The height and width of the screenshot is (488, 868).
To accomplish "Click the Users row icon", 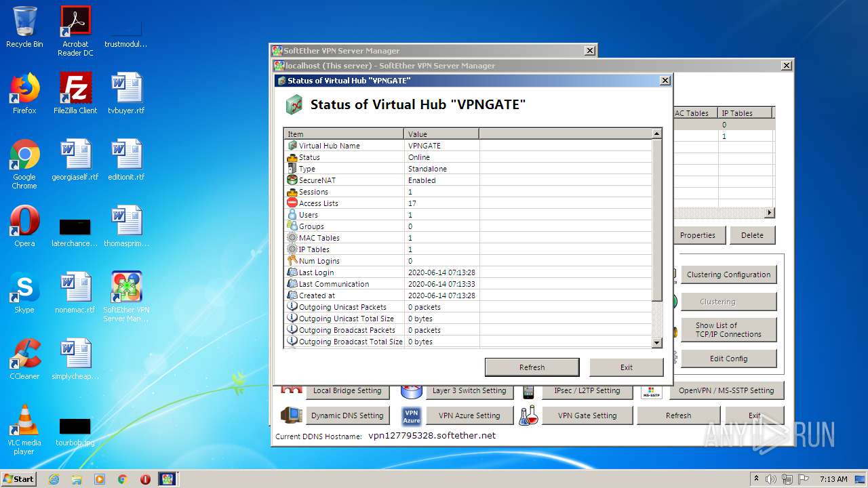I will [x=292, y=214].
